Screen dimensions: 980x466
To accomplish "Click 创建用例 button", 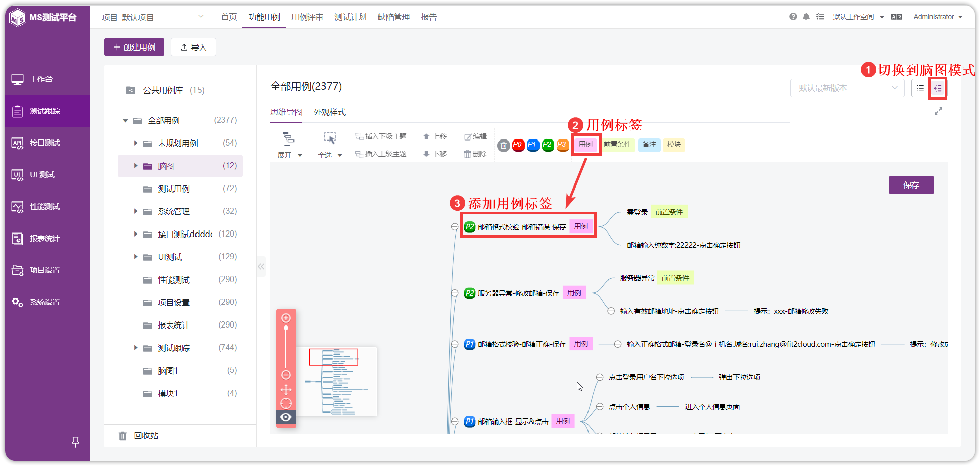I will tap(134, 47).
